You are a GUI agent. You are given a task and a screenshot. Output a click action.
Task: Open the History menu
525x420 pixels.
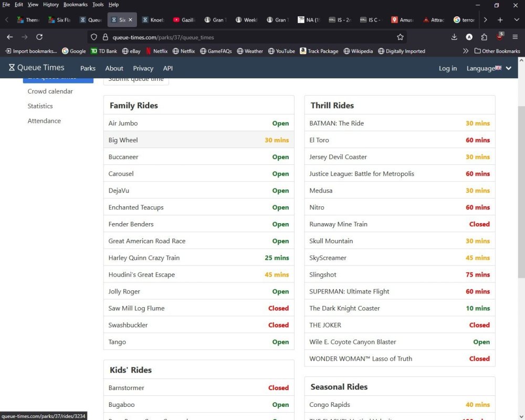click(x=51, y=4)
